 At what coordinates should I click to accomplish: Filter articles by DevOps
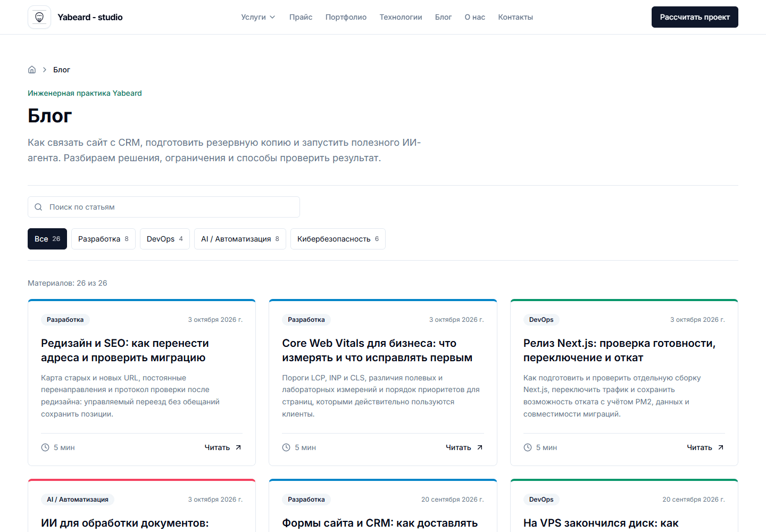coord(165,239)
